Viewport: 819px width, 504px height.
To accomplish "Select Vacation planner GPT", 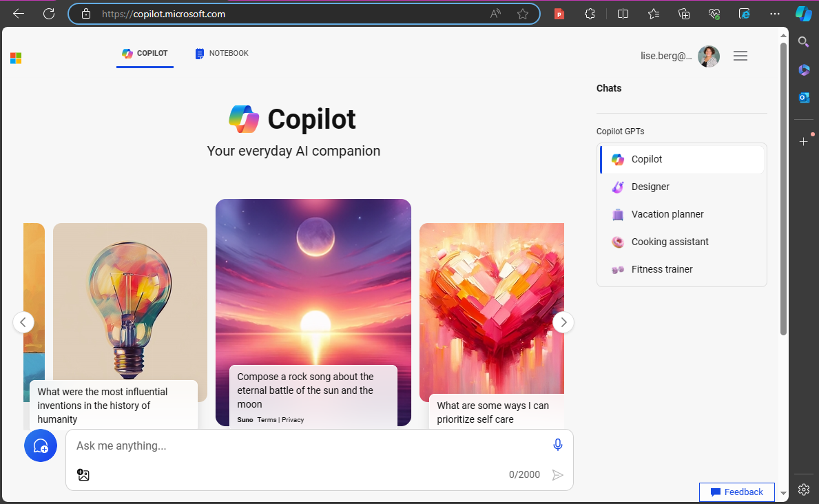I will point(667,214).
